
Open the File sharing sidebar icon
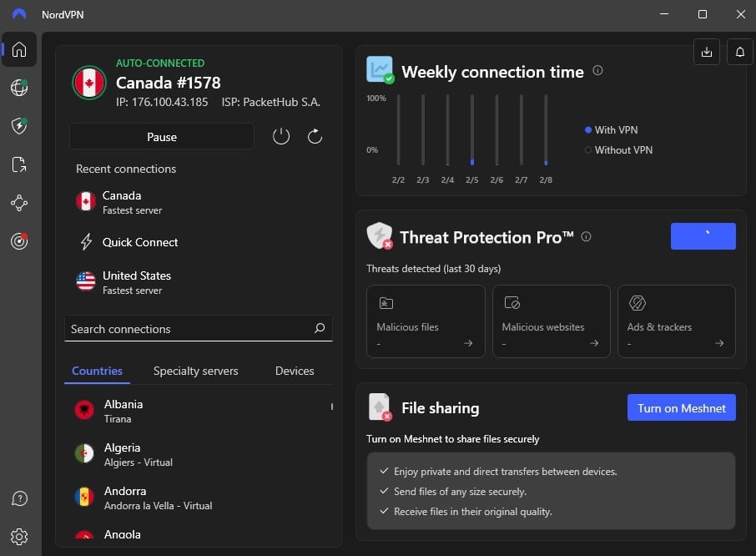18,164
